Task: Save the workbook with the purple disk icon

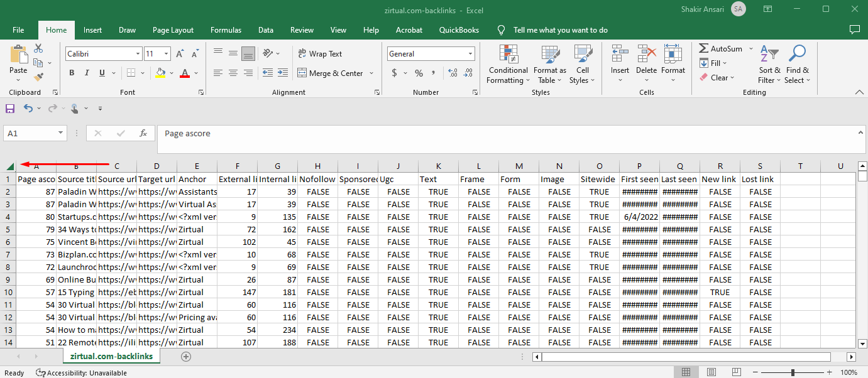Action: click(10, 109)
